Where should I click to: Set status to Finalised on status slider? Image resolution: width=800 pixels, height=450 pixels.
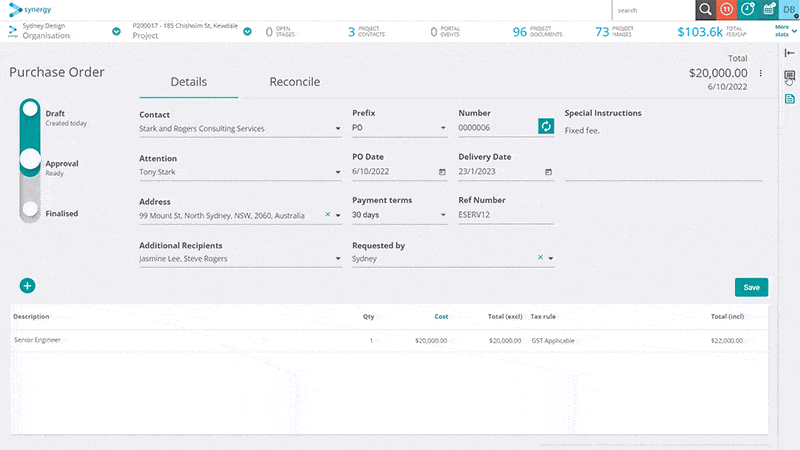click(30, 209)
